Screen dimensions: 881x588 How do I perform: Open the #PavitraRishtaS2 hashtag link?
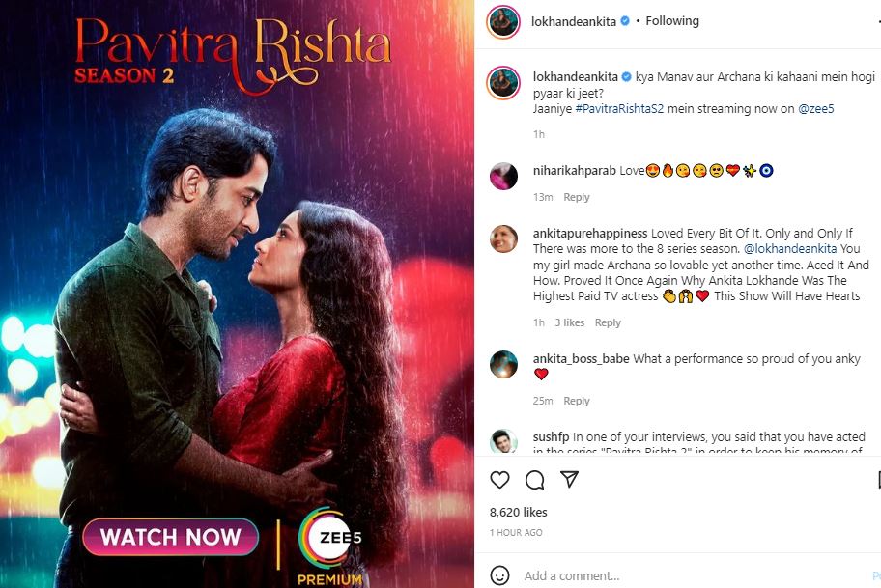[x=619, y=109]
